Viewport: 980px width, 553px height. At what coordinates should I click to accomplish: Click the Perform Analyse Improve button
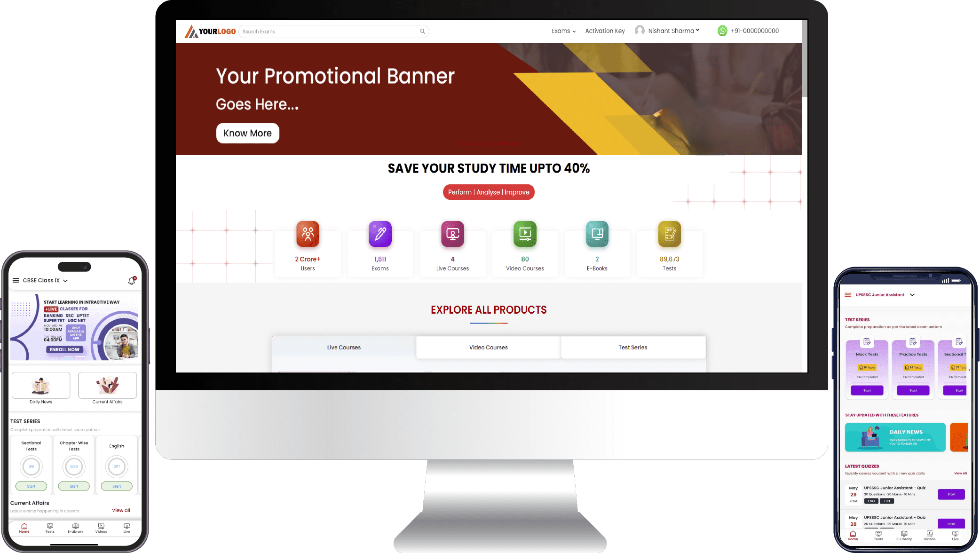489,192
